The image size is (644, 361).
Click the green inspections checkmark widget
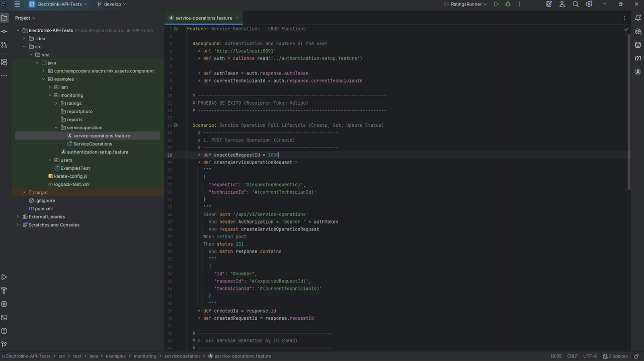pyautogui.click(x=626, y=30)
